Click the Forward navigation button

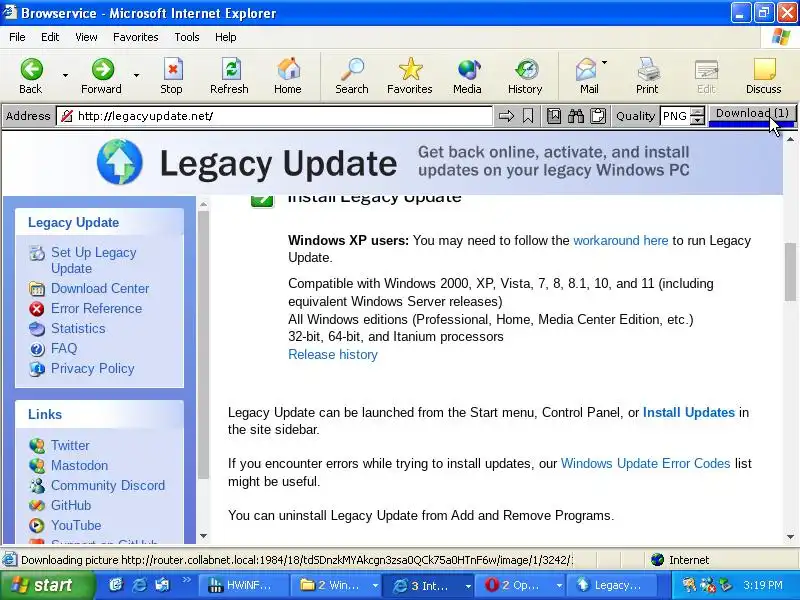(102, 77)
